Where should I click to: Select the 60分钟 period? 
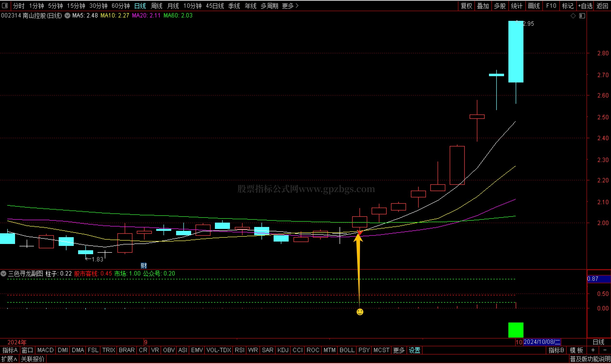point(121,6)
